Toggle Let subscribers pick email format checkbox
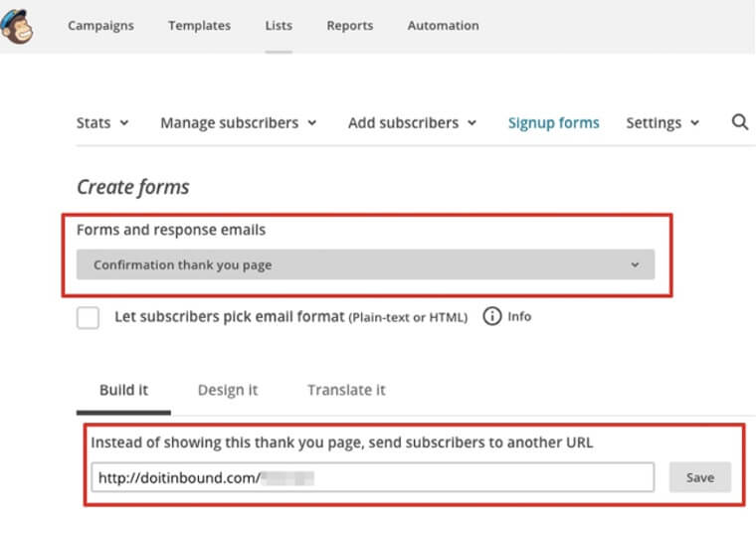 [89, 318]
